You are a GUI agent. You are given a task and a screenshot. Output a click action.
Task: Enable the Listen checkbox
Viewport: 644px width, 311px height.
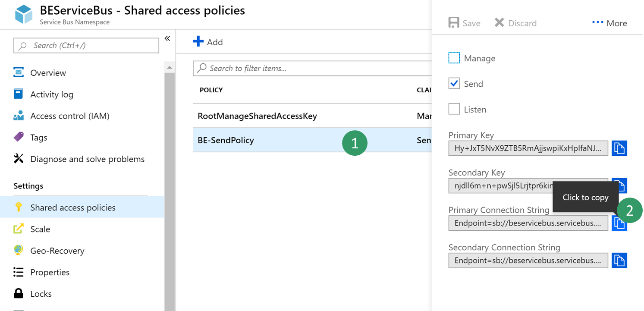[x=454, y=109]
